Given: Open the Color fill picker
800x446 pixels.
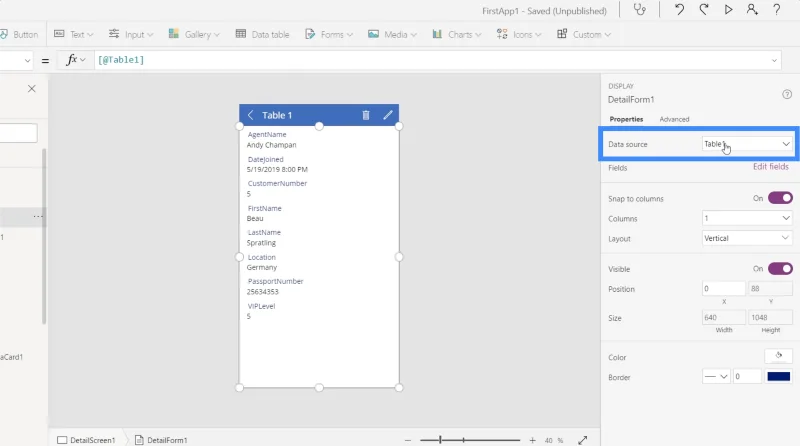Looking at the screenshot, I should tap(778, 356).
